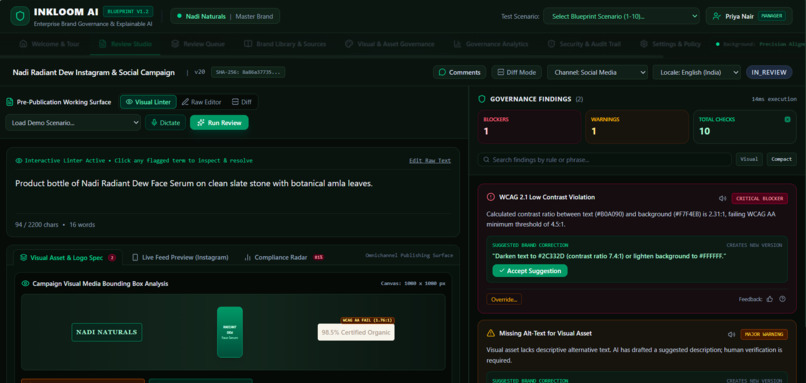Open the Governance Analytics tab
Screen dimensions: 806x383
coord(490,44)
